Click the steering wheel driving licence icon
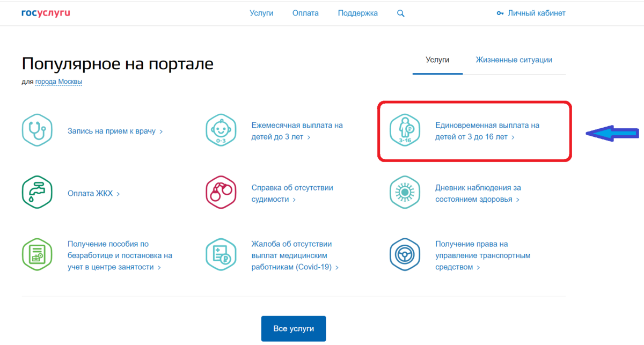The image size is (644, 345). coord(405,255)
